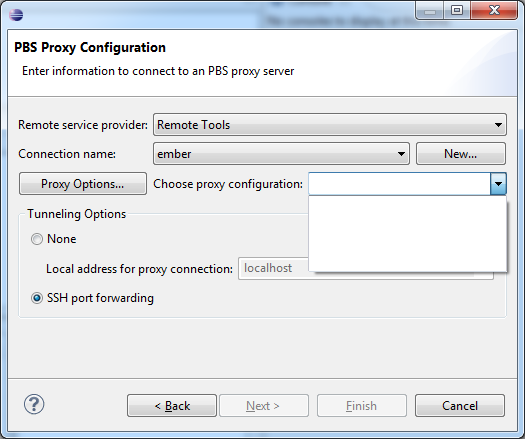The height and width of the screenshot is (439, 525).
Task: Maximize the dialog window
Action: 457,10
